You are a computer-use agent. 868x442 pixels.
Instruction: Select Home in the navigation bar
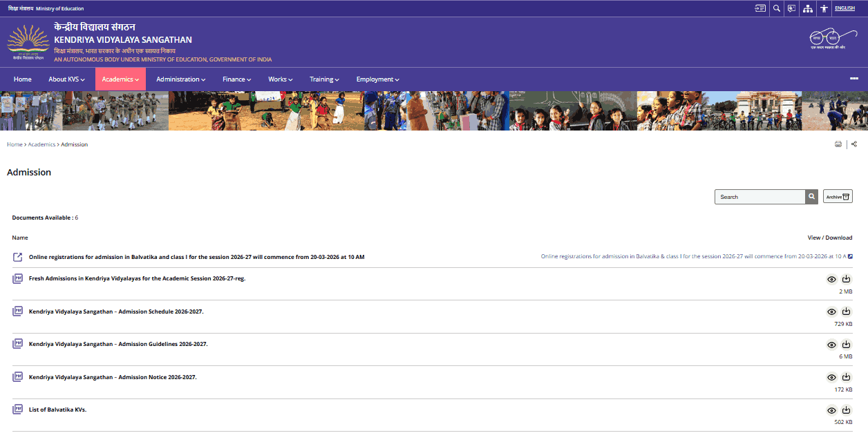click(x=22, y=79)
